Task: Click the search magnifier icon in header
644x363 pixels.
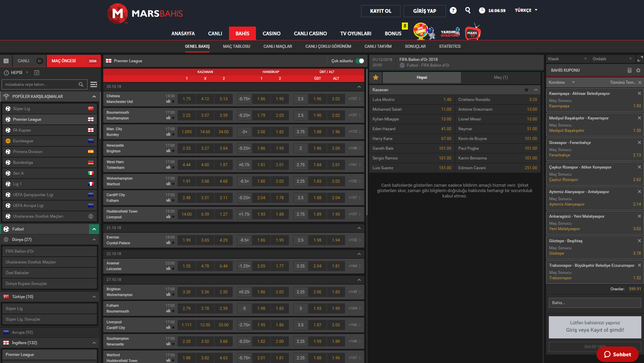Action: [467, 10]
